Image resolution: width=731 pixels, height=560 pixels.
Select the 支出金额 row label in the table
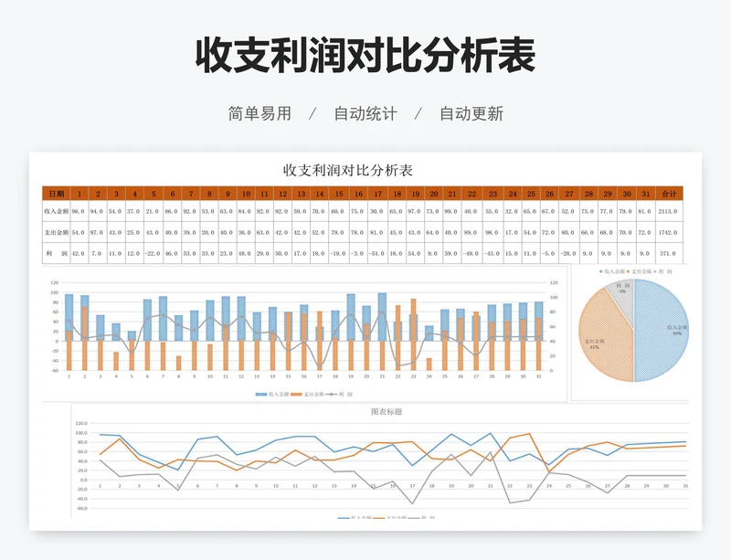(x=57, y=232)
